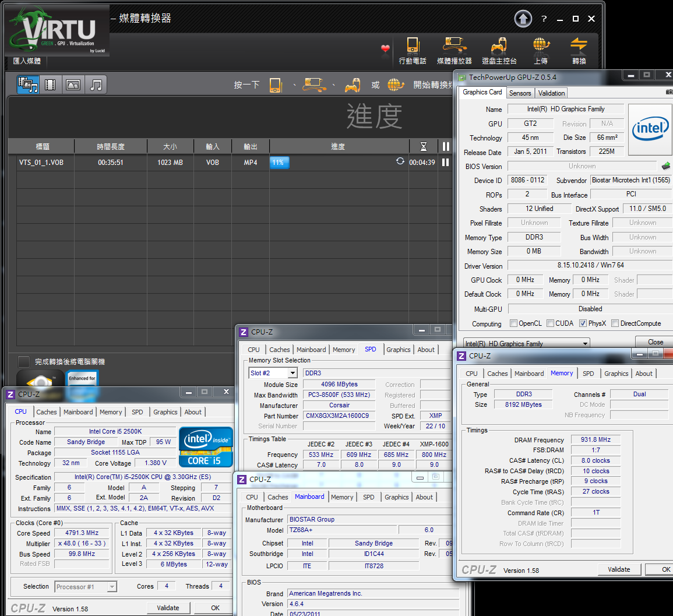Screen dimensions: 673x616
Task: Click the small globe upload icon in the hint bar
Action: (x=395, y=85)
